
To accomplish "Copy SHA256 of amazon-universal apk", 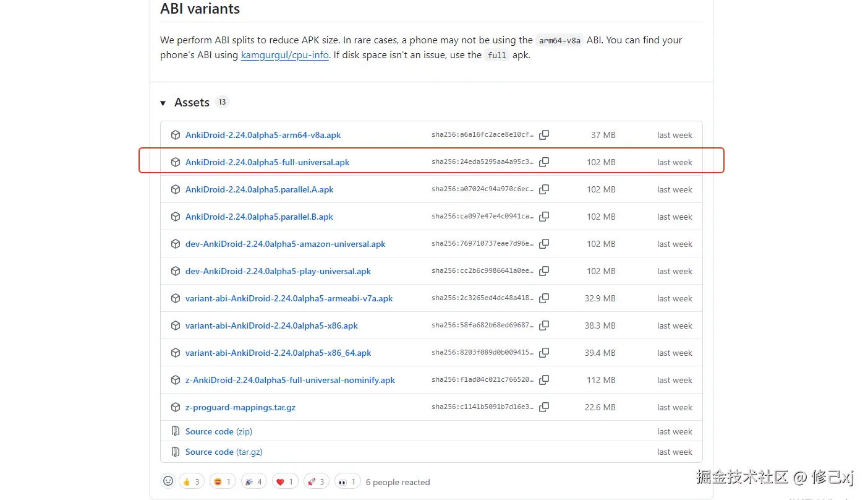I will tap(544, 244).
